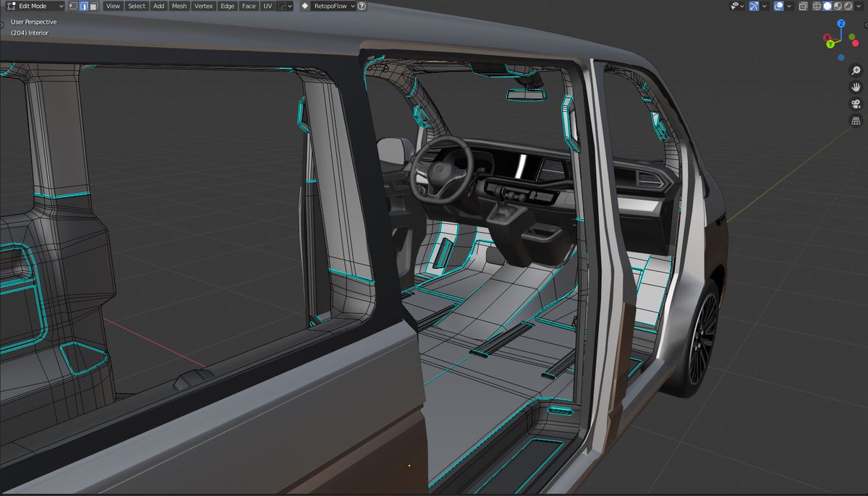
Task: Click the Select menu's UV button
Action: coord(268,6)
